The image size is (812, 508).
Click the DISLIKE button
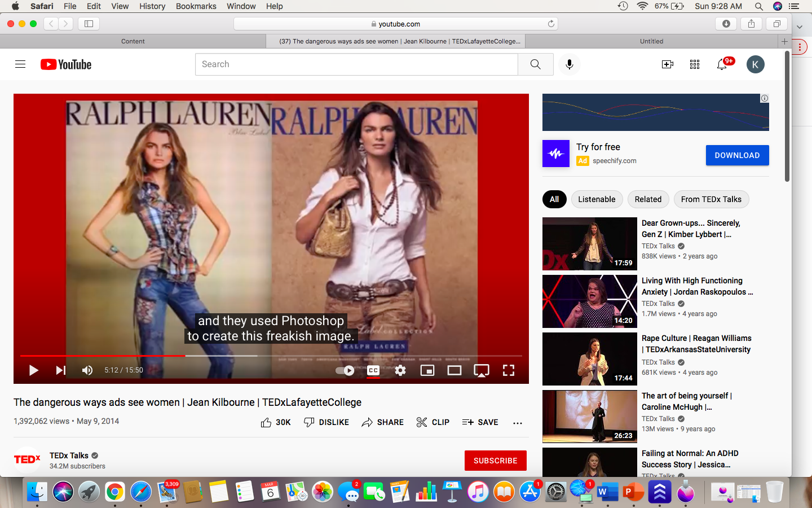click(x=326, y=422)
